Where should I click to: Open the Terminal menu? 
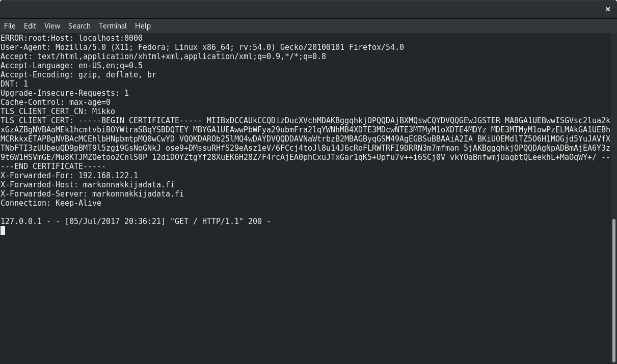coord(113,26)
